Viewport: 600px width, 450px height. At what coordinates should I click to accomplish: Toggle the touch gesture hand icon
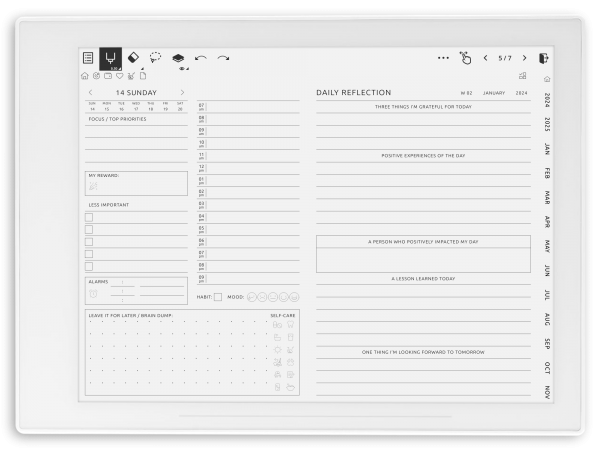pyautogui.click(x=465, y=58)
